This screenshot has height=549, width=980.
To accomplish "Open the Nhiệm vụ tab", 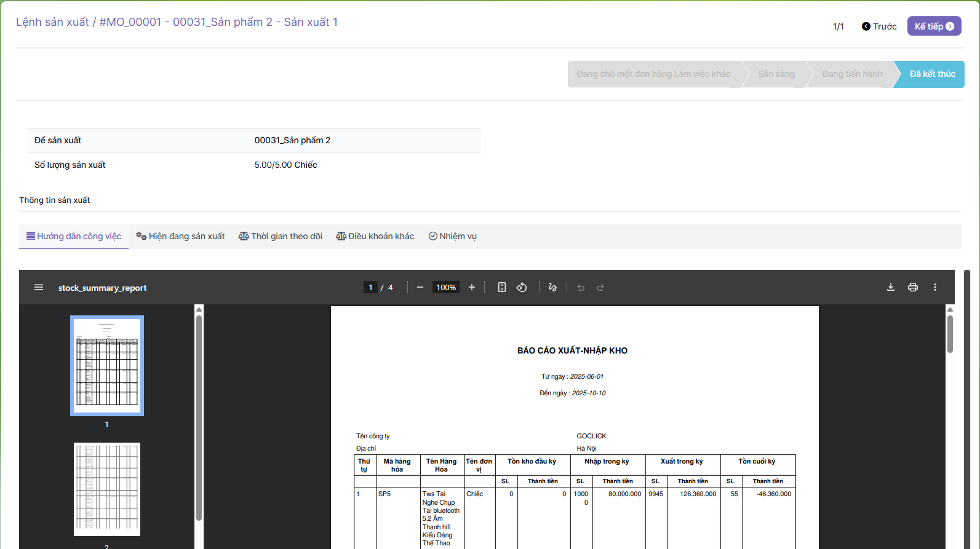I will 453,236.
